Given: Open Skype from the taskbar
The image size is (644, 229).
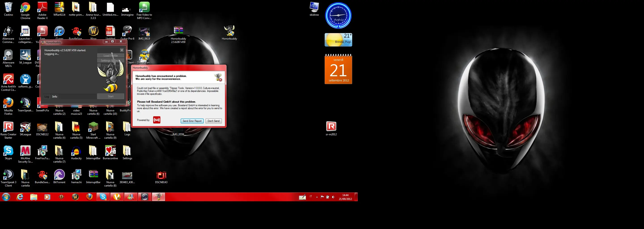Looking at the screenshot, I should point(103,197).
